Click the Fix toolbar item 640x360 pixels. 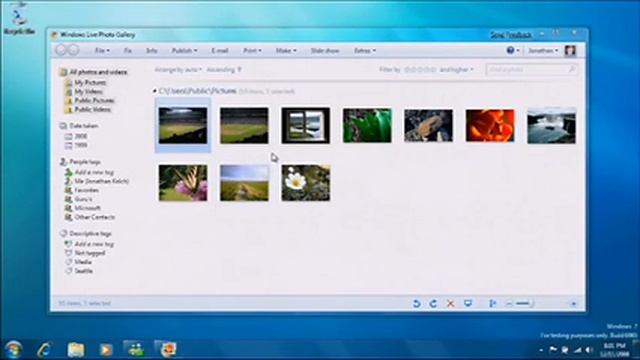coord(127,51)
